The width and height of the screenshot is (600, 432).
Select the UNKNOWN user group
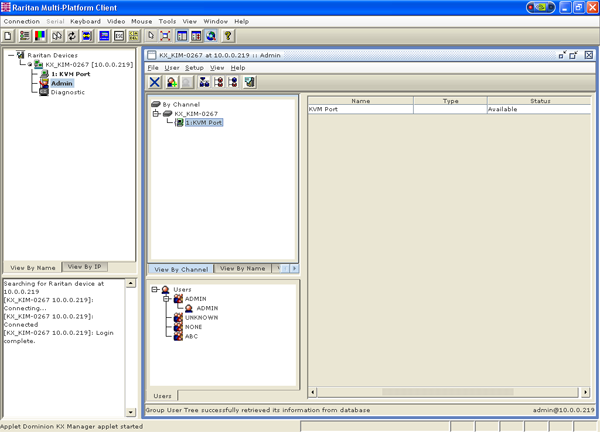point(202,318)
